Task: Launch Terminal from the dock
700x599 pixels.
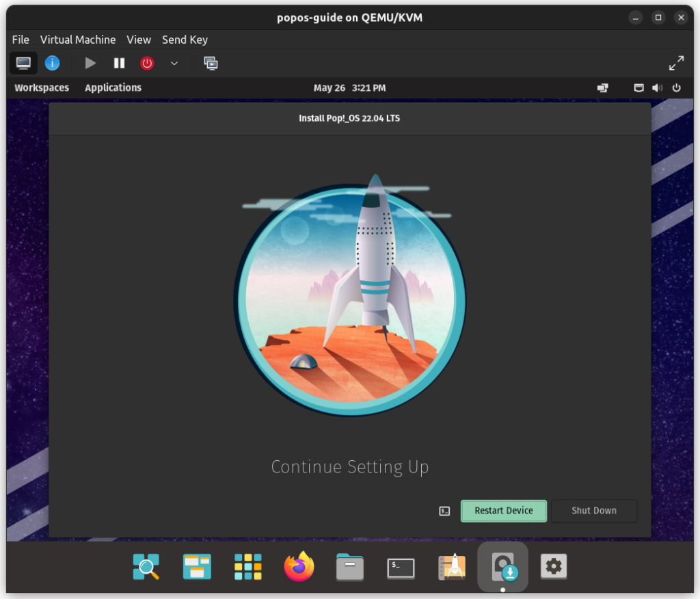Action: pos(401,568)
